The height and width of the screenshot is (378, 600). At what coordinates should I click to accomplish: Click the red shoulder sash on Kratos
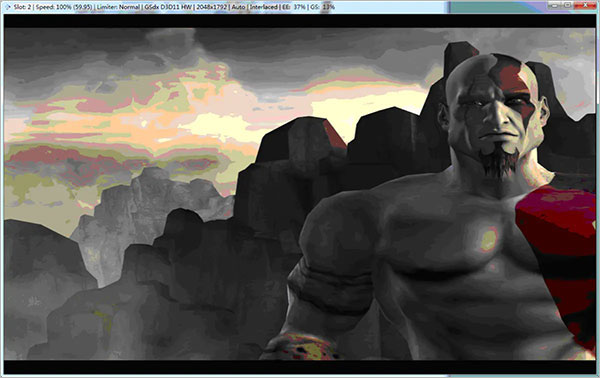(557, 245)
